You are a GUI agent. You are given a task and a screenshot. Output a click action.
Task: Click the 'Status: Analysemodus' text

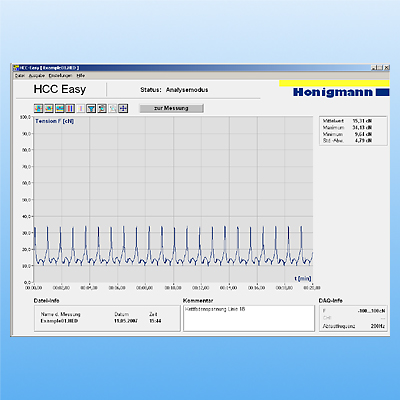[x=174, y=90]
